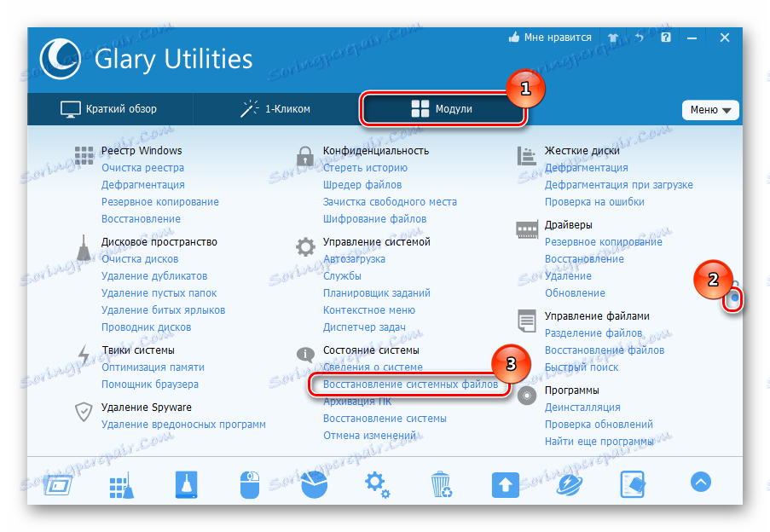Click the thumbs-up like icon
The height and width of the screenshot is (532, 770).
514,38
